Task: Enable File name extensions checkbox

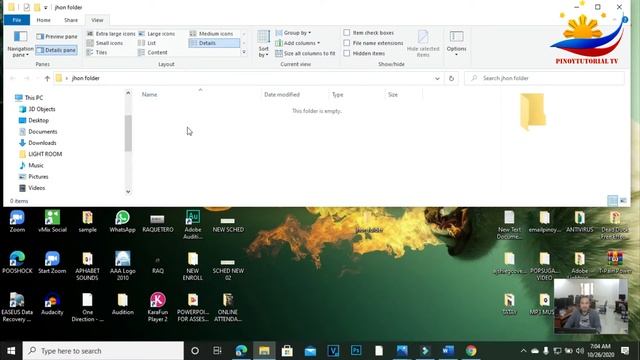Action: (347, 43)
